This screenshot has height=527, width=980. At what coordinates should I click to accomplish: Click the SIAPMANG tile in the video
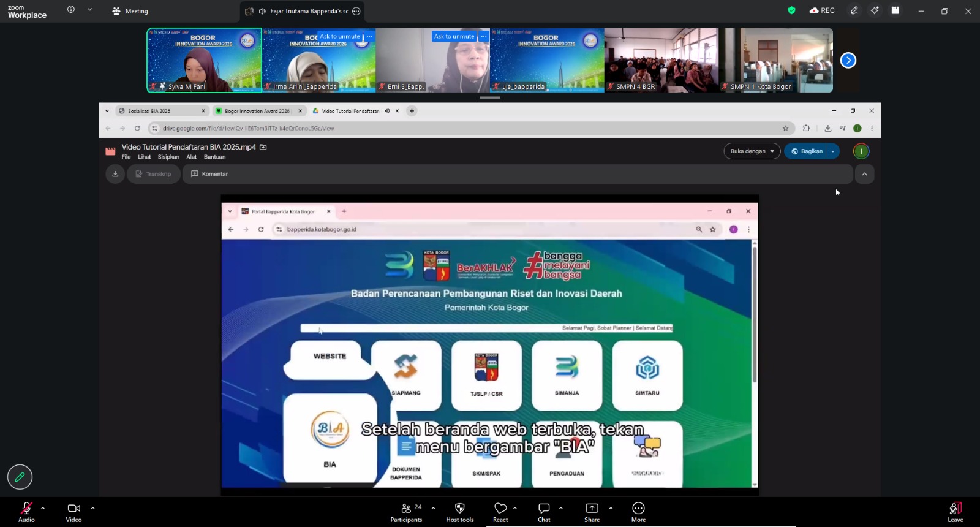(x=406, y=375)
